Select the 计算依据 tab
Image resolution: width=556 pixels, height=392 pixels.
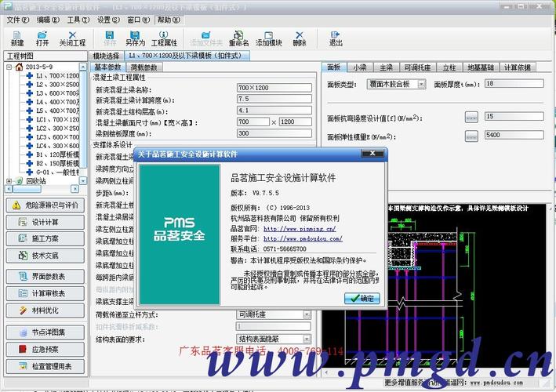[x=518, y=67]
